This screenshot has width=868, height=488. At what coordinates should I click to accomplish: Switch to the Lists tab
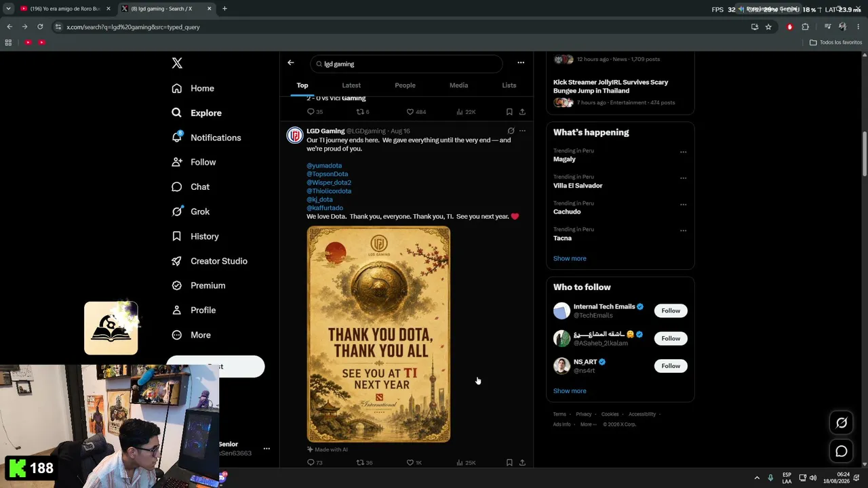pyautogui.click(x=509, y=85)
